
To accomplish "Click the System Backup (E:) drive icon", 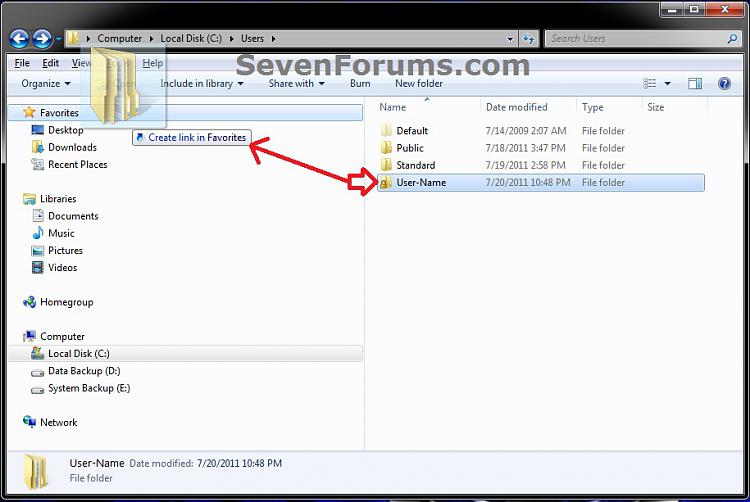I will (37, 390).
